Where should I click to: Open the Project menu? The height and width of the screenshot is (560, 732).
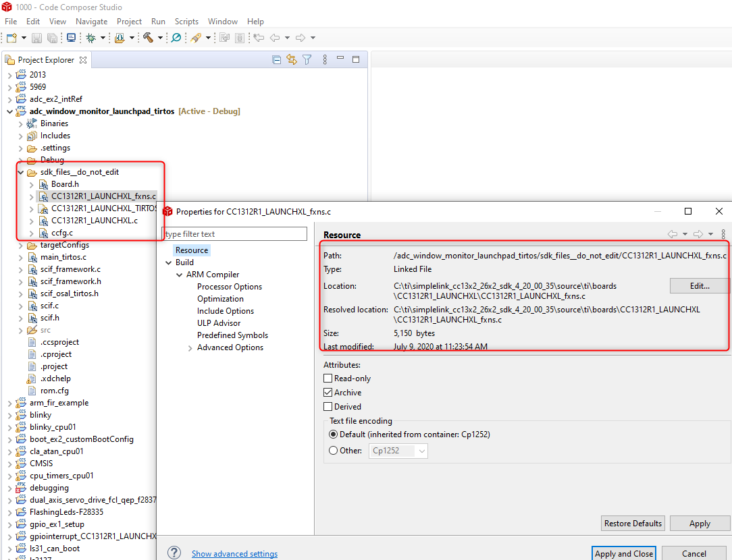[x=129, y=21]
